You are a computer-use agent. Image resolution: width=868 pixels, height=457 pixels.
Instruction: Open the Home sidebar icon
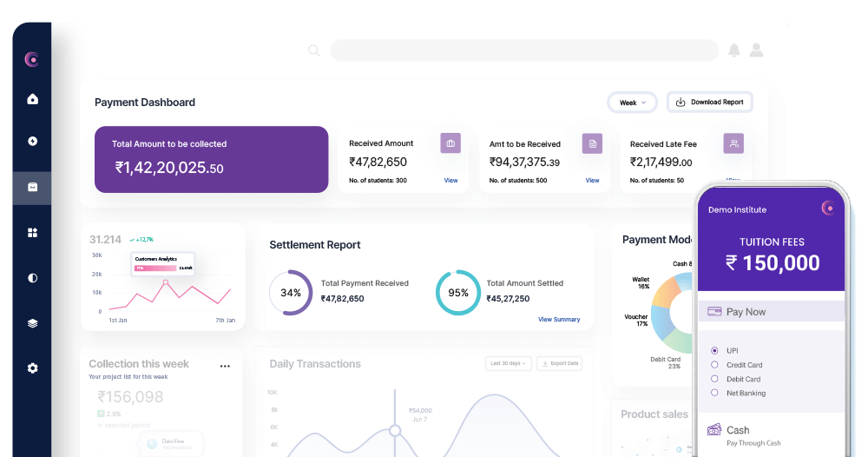point(33,99)
